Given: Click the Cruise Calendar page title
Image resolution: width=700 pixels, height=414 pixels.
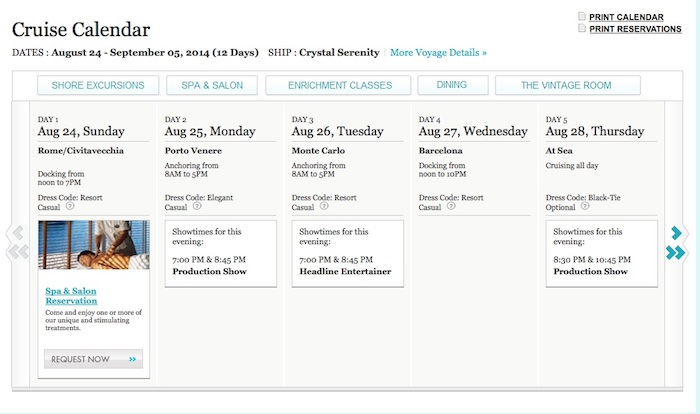Looking at the screenshot, I should (81, 30).
